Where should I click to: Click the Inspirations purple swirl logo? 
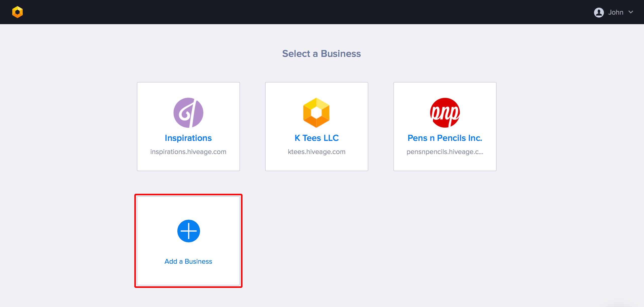coord(188,112)
